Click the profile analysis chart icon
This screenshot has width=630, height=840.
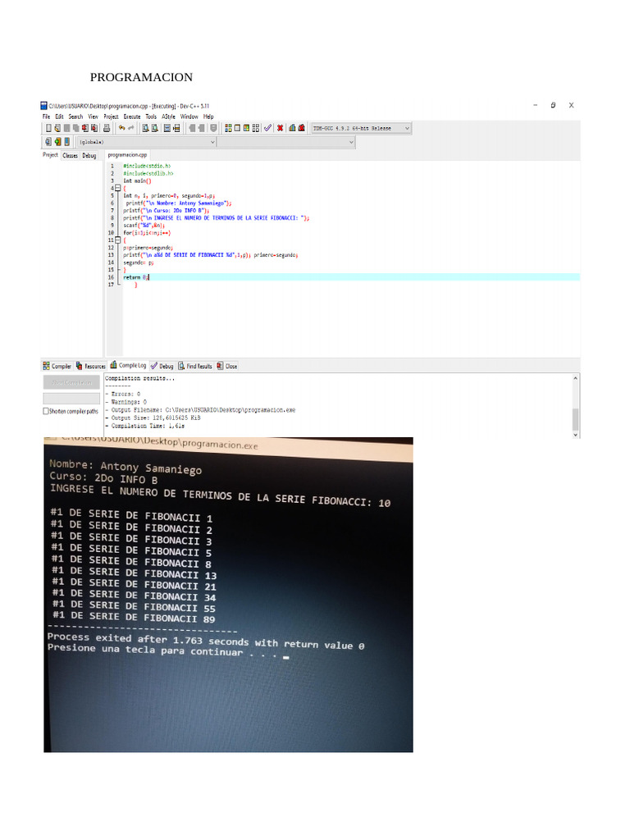pos(291,128)
